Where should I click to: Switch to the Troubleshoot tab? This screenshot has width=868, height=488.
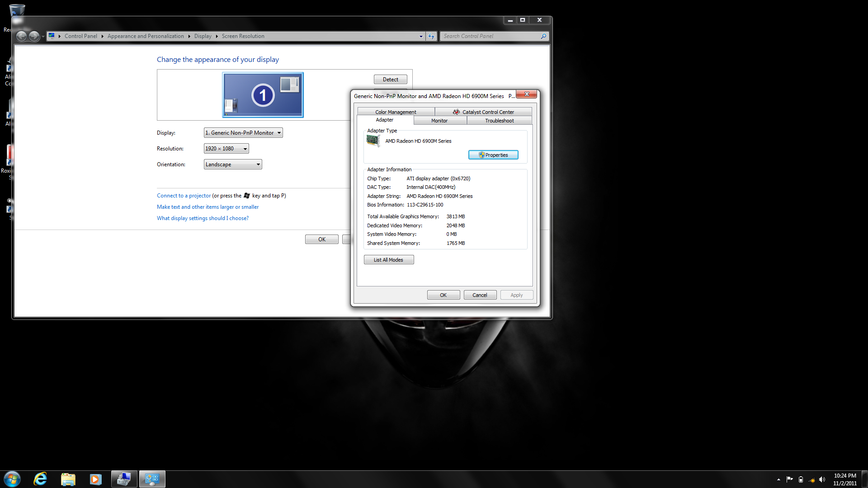pyautogui.click(x=500, y=121)
